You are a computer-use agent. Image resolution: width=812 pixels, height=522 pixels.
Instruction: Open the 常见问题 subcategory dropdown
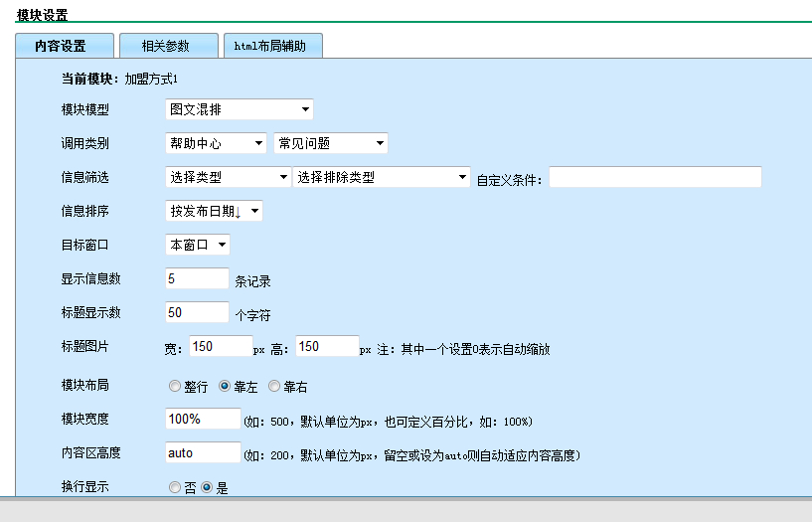330,143
